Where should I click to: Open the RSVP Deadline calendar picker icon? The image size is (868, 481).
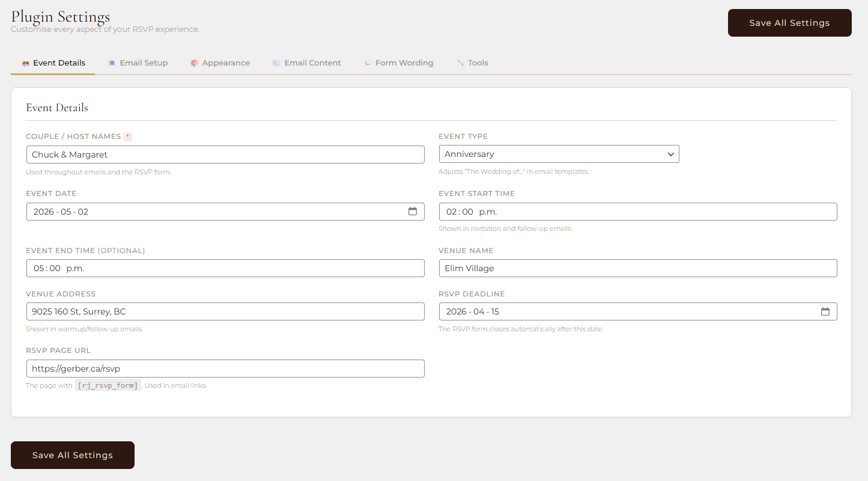(x=825, y=311)
